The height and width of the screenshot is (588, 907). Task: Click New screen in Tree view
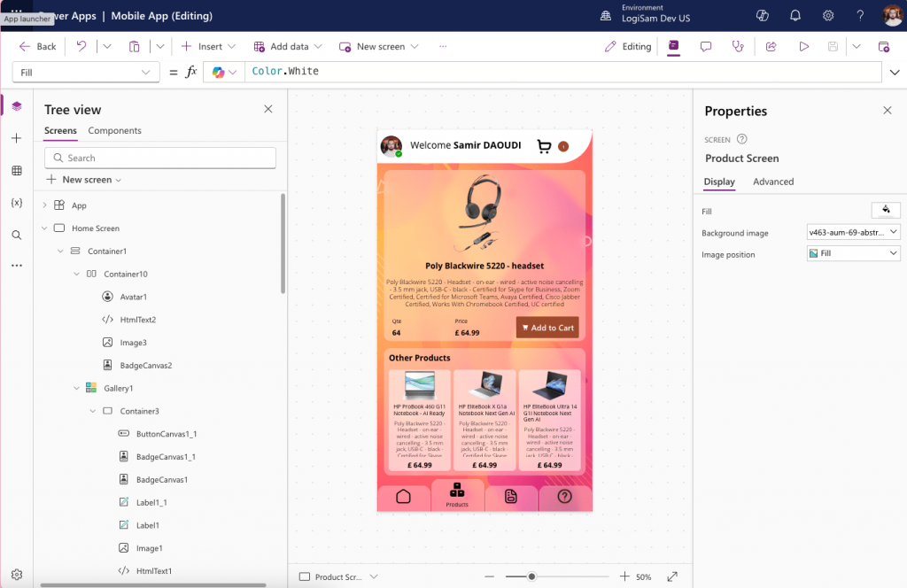(x=84, y=180)
